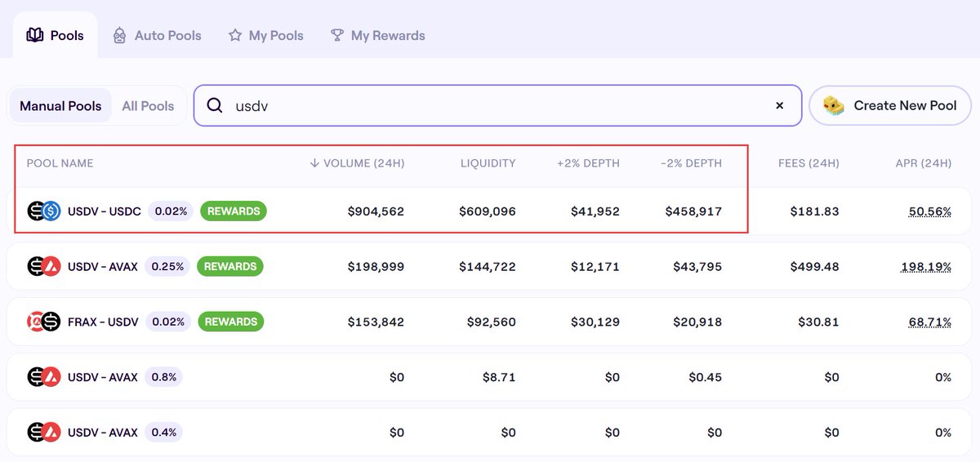Click the FRAX - USDV token pair icon
The height and width of the screenshot is (462, 980).
click(x=44, y=322)
